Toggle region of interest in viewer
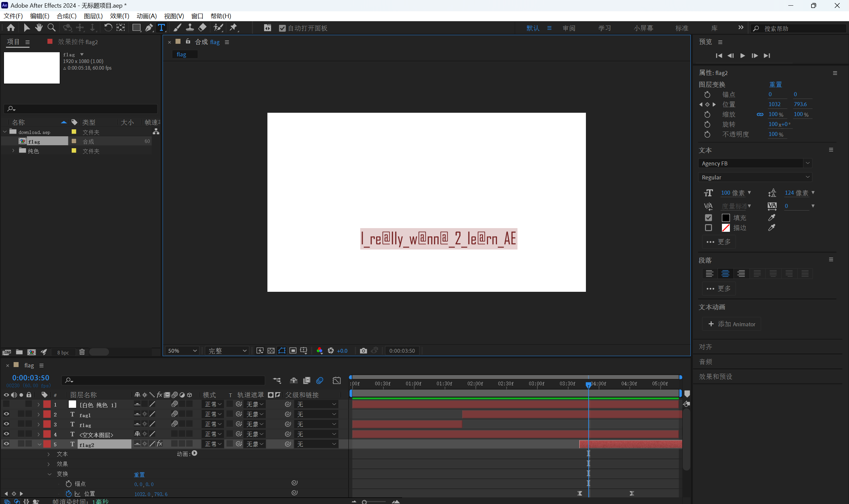The image size is (849, 504). (293, 350)
